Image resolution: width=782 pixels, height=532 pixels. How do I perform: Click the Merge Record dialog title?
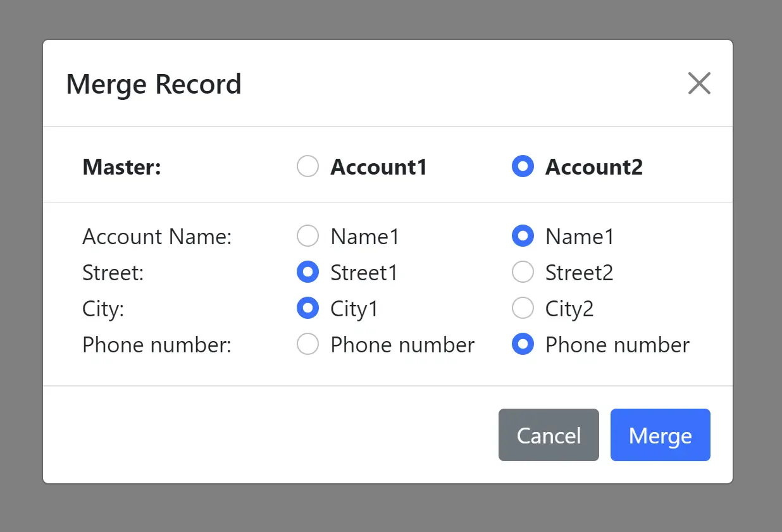(154, 84)
